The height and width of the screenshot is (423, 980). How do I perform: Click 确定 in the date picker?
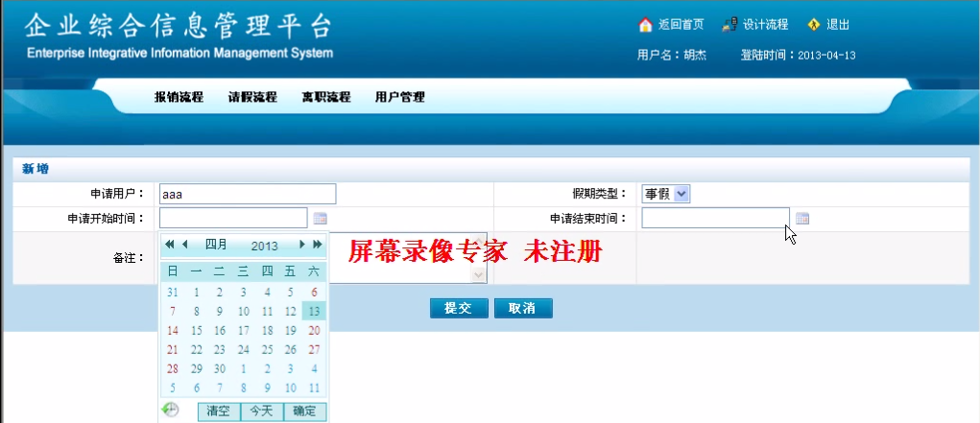[x=305, y=411]
